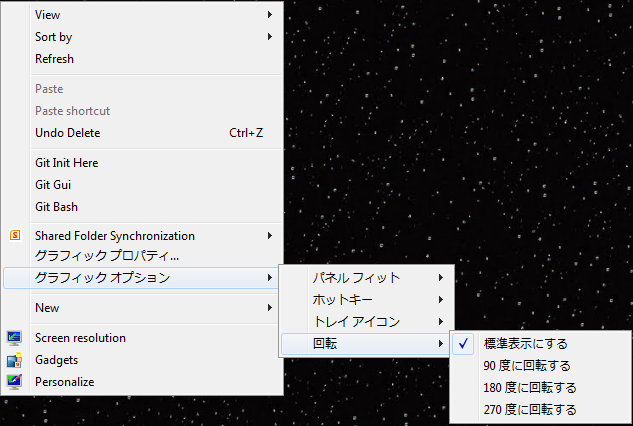Viewport: 633px width, 426px height.
Task: Open Gadgets from the menu
Action: pyautogui.click(x=142, y=360)
